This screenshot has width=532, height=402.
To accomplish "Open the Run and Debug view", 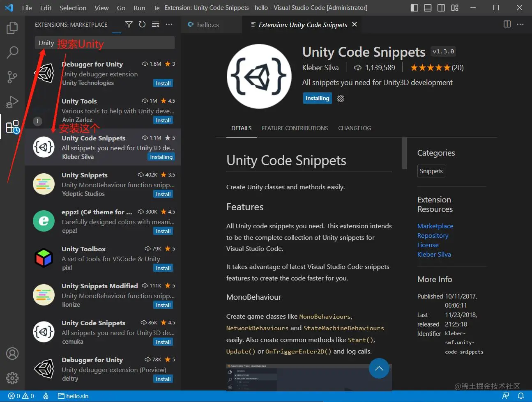I will click(x=12, y=101).
